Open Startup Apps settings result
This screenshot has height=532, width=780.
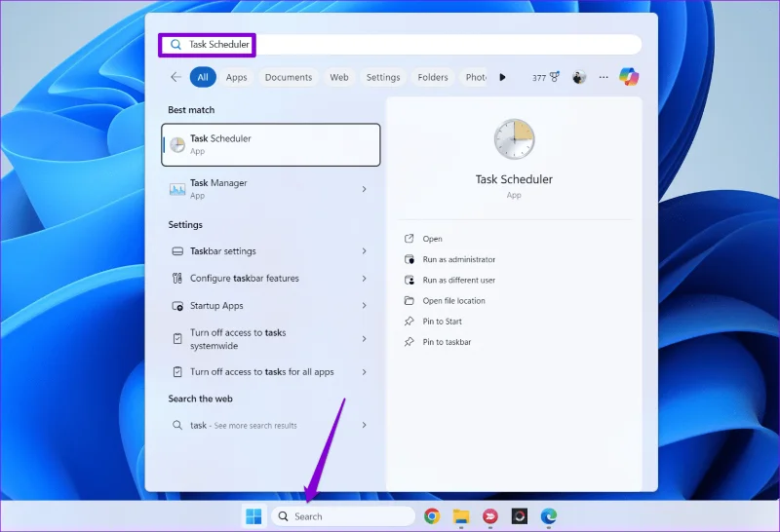point(271,306)
